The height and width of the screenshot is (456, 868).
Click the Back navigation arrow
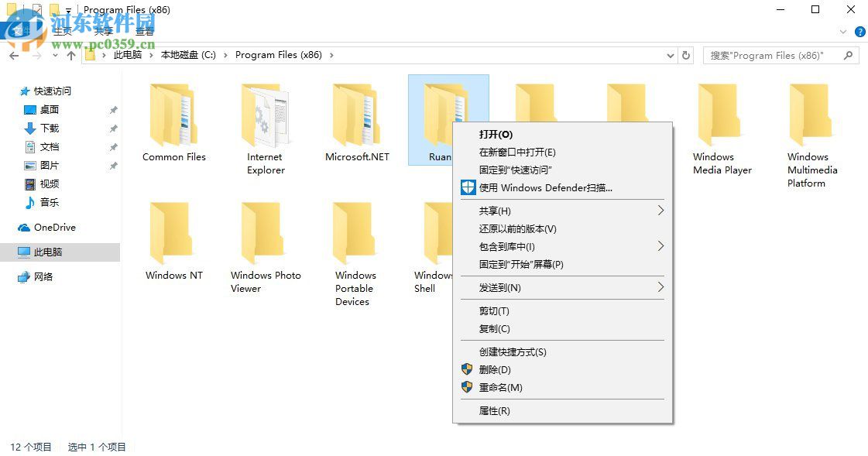point(13,55)
